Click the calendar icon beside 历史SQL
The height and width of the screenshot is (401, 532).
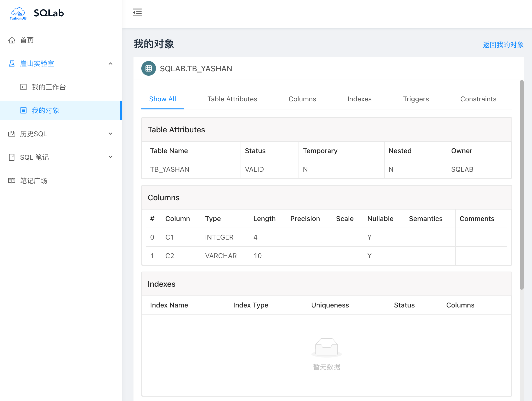click(x=11, y=134)
